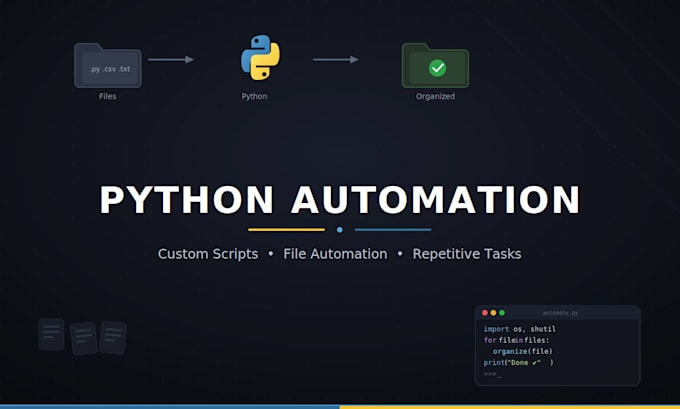This screenshot has height=409, width=680.
Task: Click the rightmost faded document icon
Action: [113, 337]
